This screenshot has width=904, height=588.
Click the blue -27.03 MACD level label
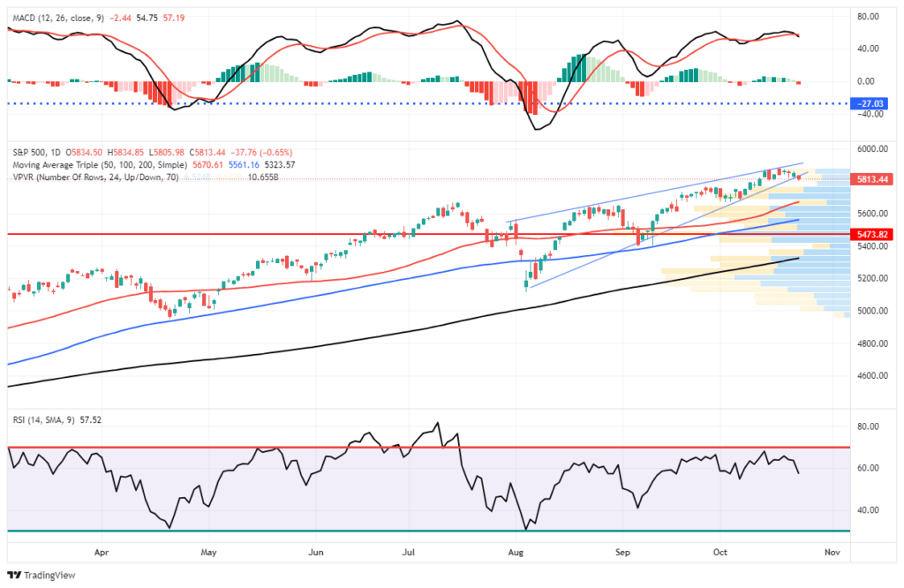click(x=872, y=103)
